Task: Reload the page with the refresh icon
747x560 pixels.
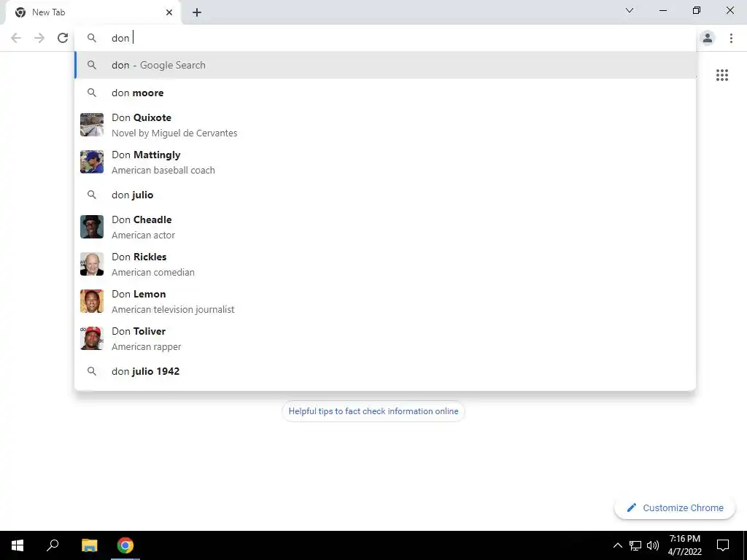Action: (63, 38)
